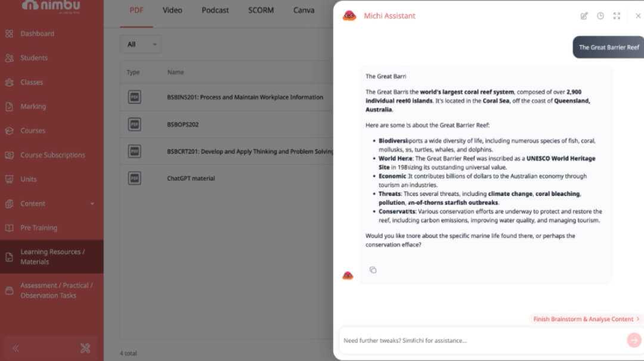
Task: Expand Michi Assistant to fullscreen
Action: tap(617, 16)
